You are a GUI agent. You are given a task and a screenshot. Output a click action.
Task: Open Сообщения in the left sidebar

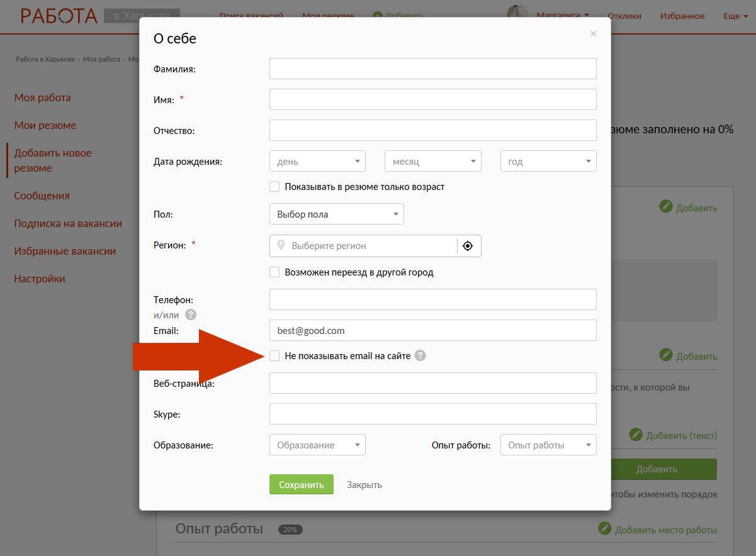(x=42, y=196)
